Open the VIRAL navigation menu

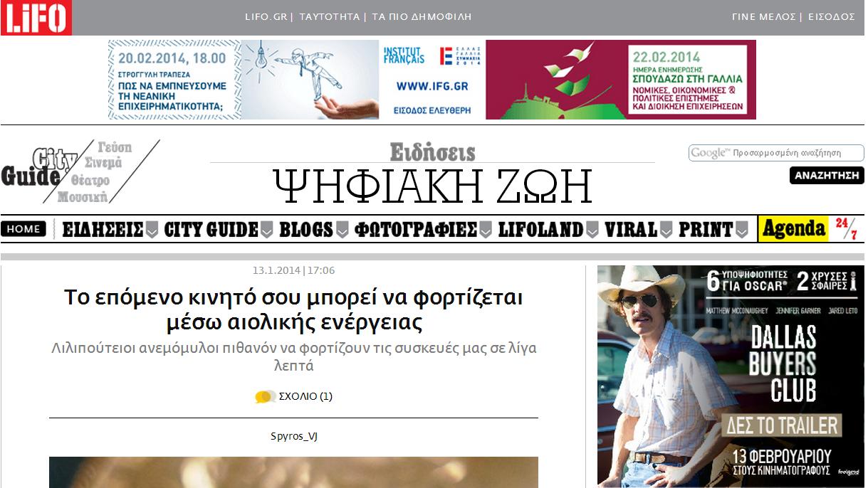coord(631,230)
